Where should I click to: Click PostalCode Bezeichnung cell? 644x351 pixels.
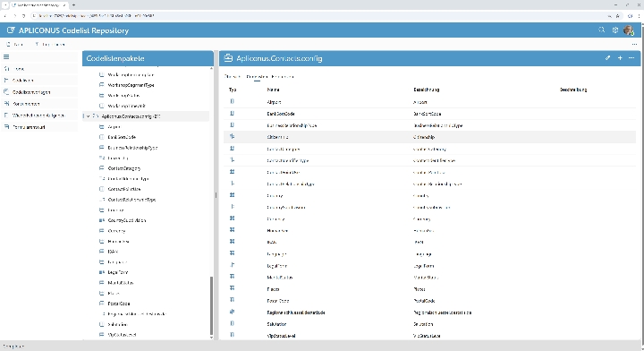click(x=424, y=301)
